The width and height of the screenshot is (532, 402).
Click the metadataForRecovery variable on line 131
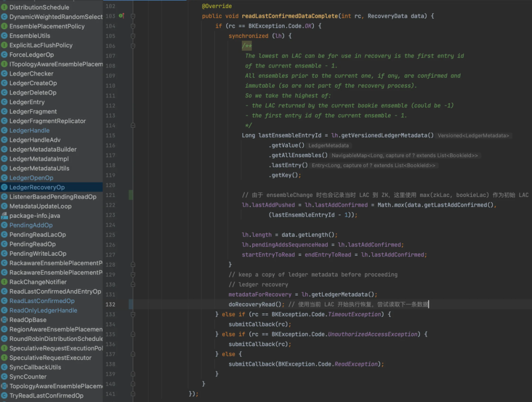click(260, 295)
